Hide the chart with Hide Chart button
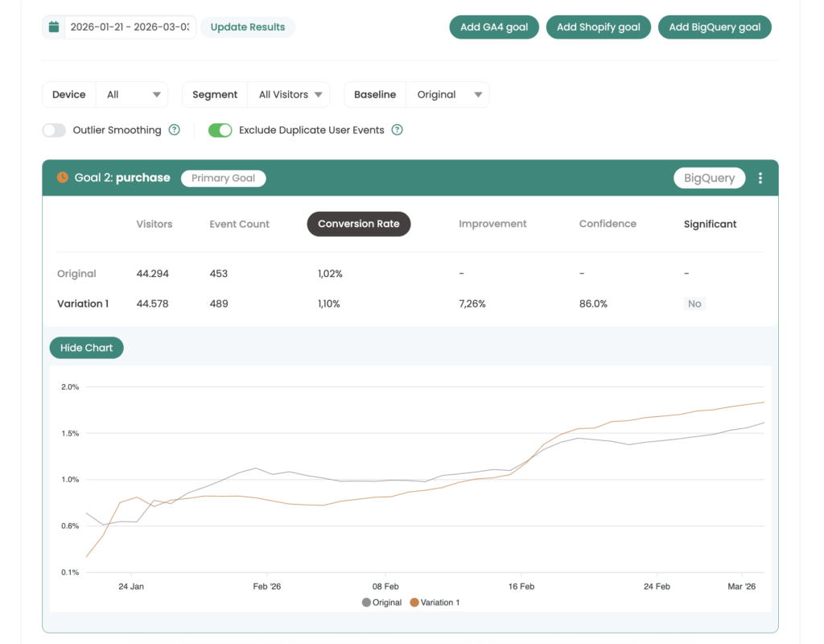This screenshot has width=824, height=644. (86, 348)
